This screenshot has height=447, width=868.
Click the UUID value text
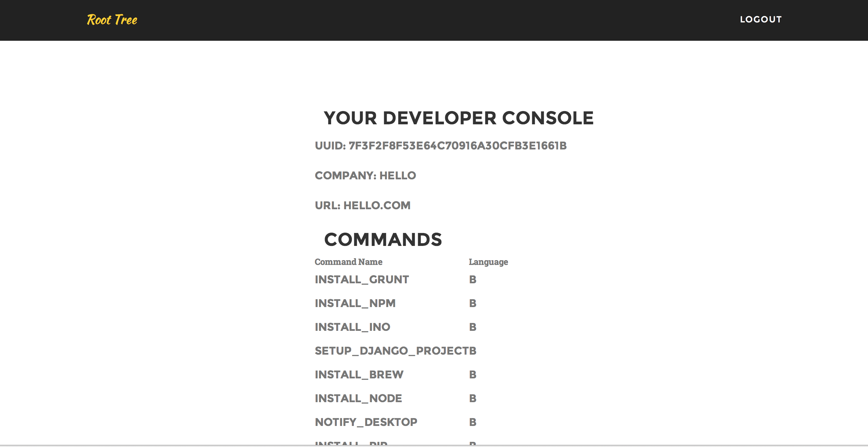pyautogui.click(x=457, y=146)
